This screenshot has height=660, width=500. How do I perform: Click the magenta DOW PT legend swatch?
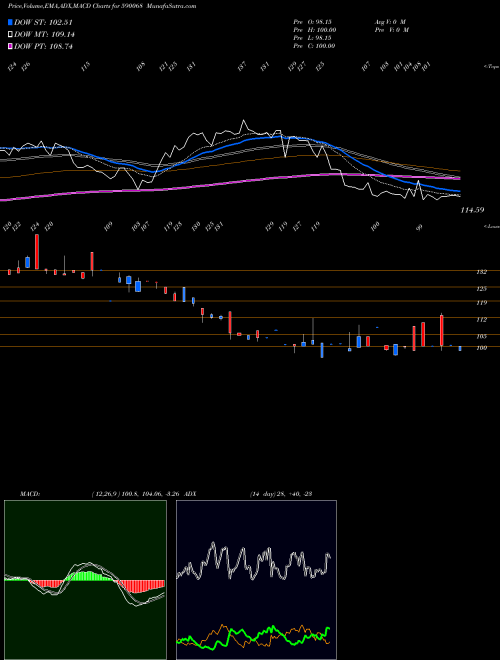[10, 46]
